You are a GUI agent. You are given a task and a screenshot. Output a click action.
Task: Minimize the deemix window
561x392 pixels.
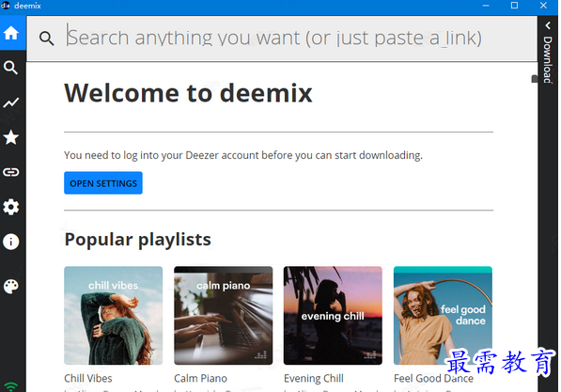point(486,6)
